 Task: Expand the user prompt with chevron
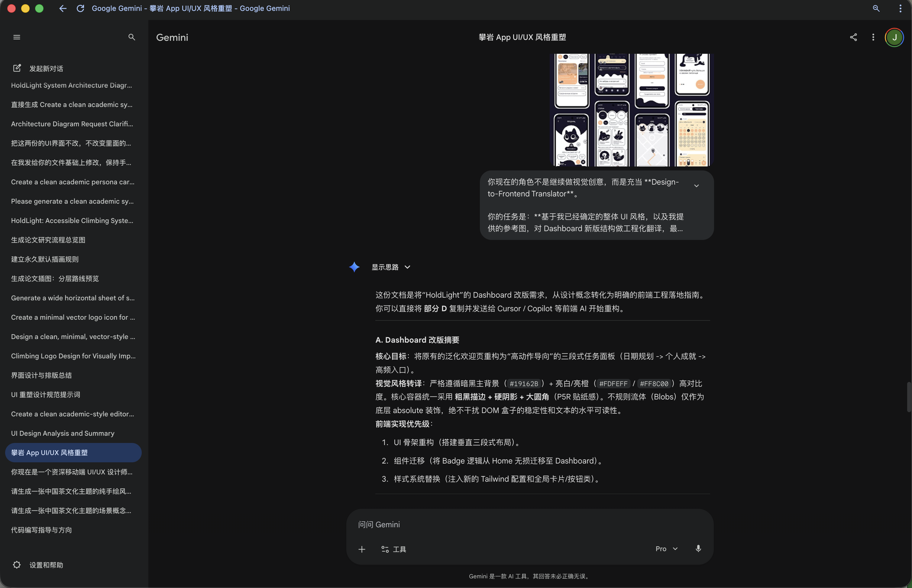pos(697,186)
